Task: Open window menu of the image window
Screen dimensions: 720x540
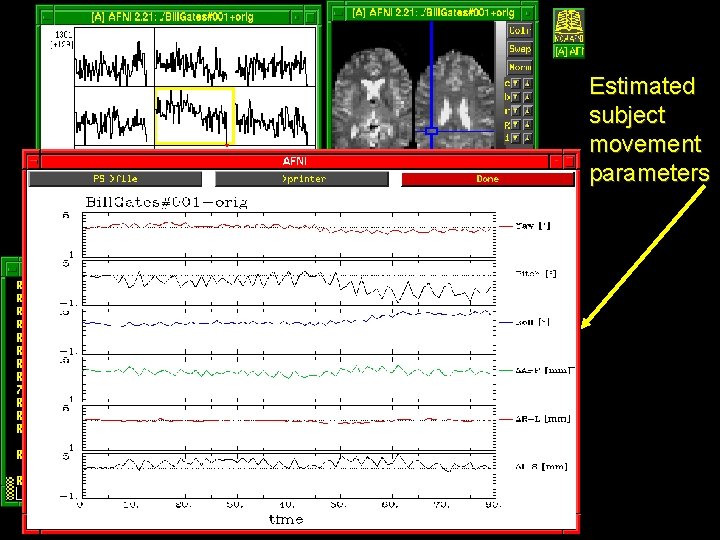Action: (x=338, y=13)
